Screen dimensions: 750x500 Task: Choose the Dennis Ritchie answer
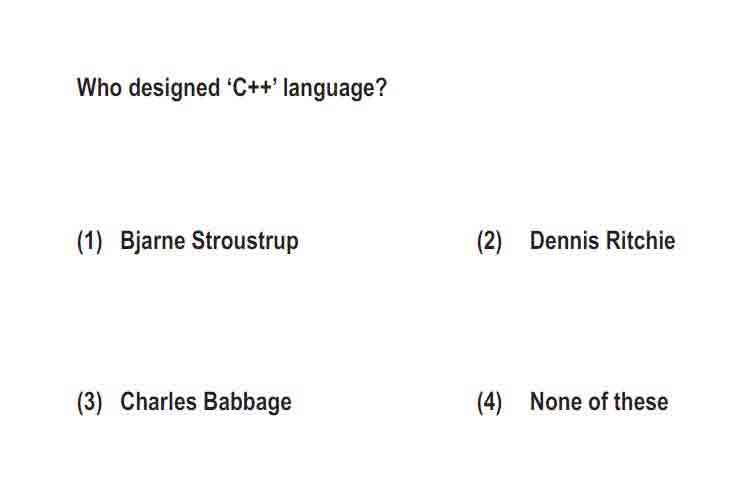click(x=602, y=241)
